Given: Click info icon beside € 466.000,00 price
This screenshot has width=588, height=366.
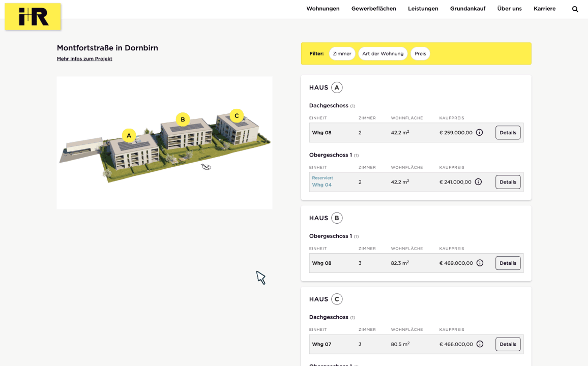Looking at the screenshot, I should (x=480, y=344).
